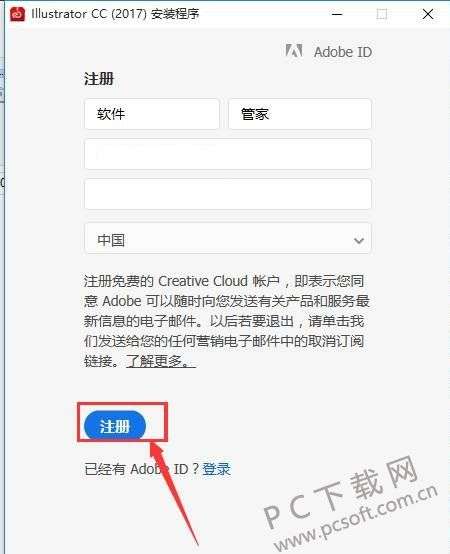Close the Illustrator CC (2017) installer
Screen dimensions: 450x554
pos(428,14)
